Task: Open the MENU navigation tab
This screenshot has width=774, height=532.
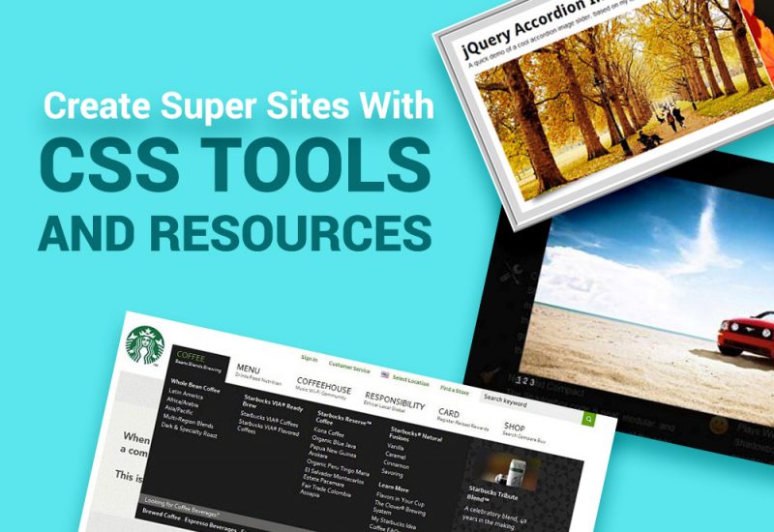Action: pos(257,374)
